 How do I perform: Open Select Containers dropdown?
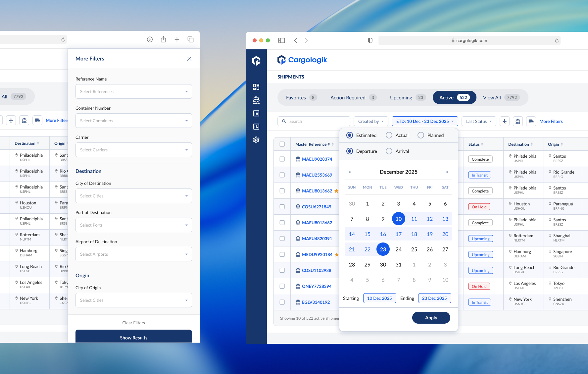134,121
